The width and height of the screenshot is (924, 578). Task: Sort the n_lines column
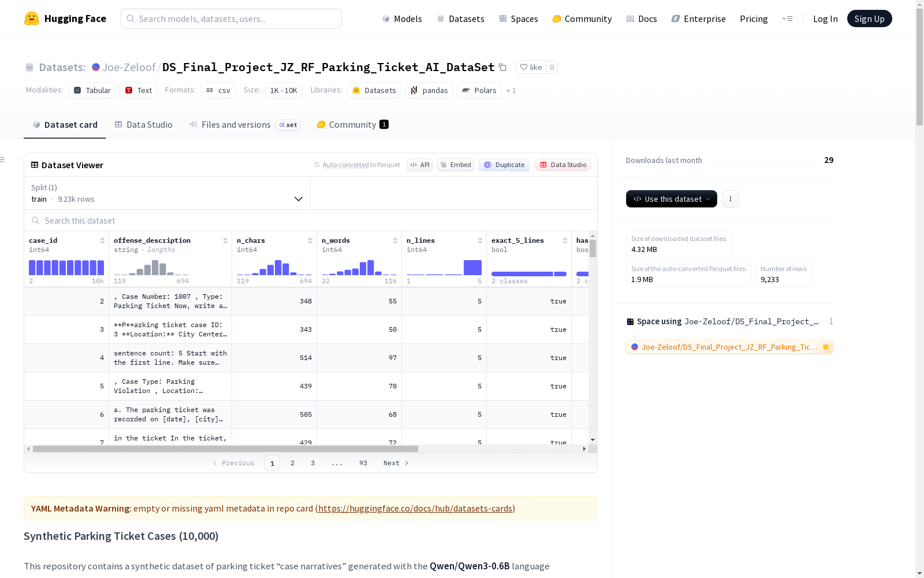point(480,240)
